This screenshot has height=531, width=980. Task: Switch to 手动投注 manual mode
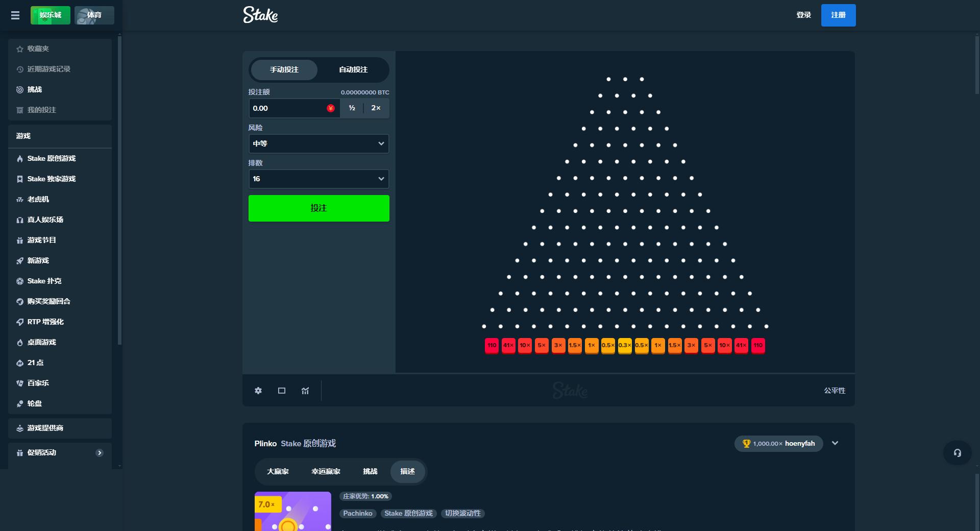point(284,69)
